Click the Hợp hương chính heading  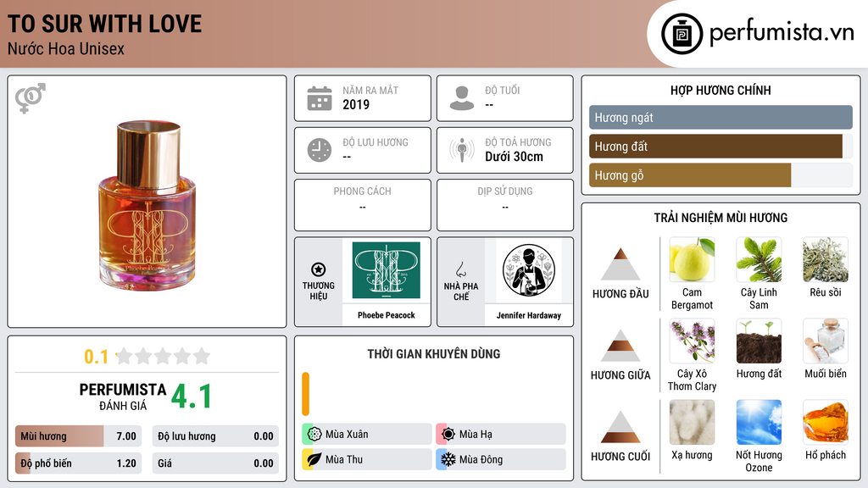721,90
